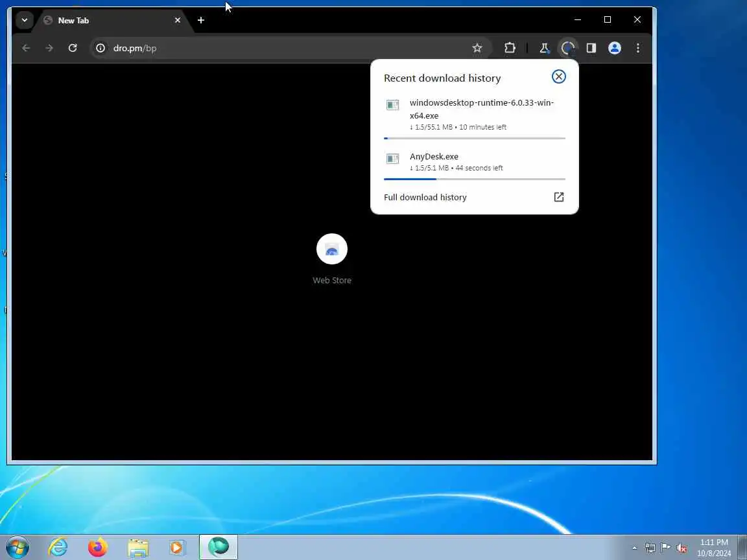
Task: Click the Recent download history heading
Action: [442, 78]
